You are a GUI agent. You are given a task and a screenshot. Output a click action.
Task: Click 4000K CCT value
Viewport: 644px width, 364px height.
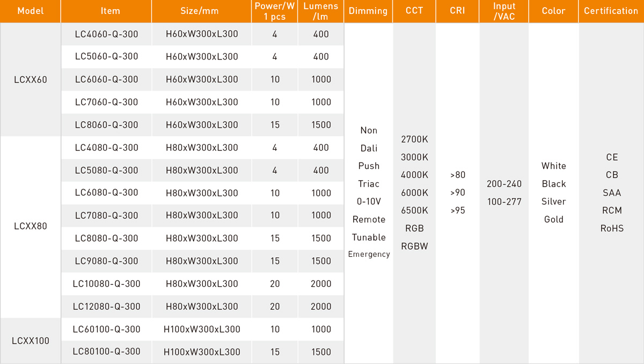(414, 175)
